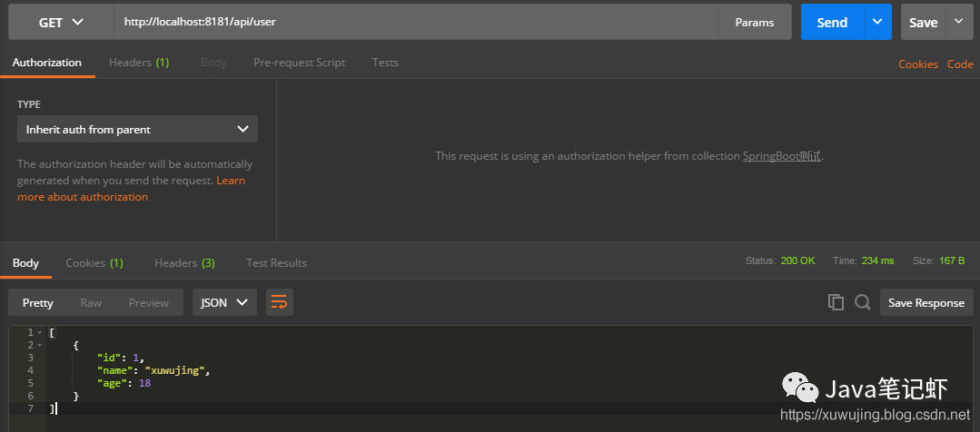Switch to the request Headers (1) tab
The width and height of the screenshot is (980, 432).
pos(139,63)
